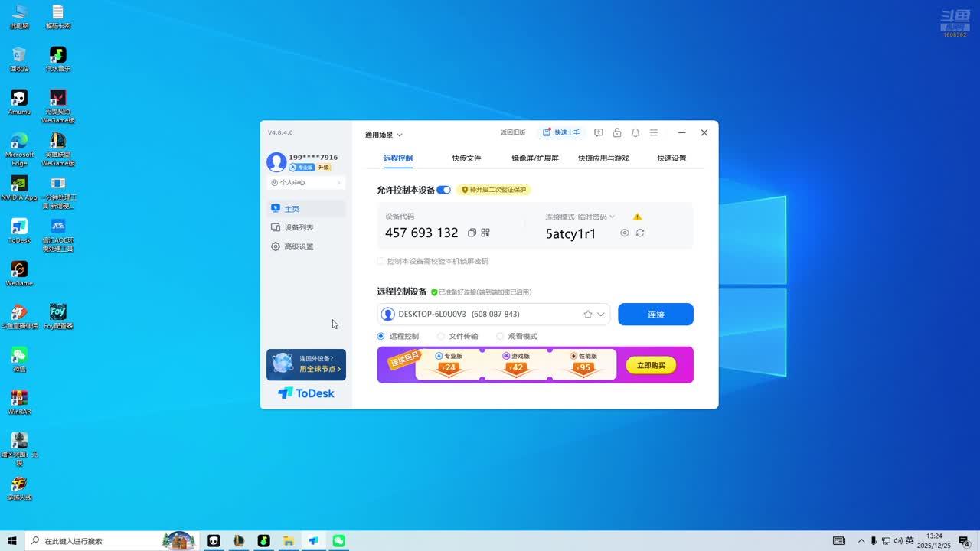Open the notification bell
980x551 pixels.
tap(635, 132)
